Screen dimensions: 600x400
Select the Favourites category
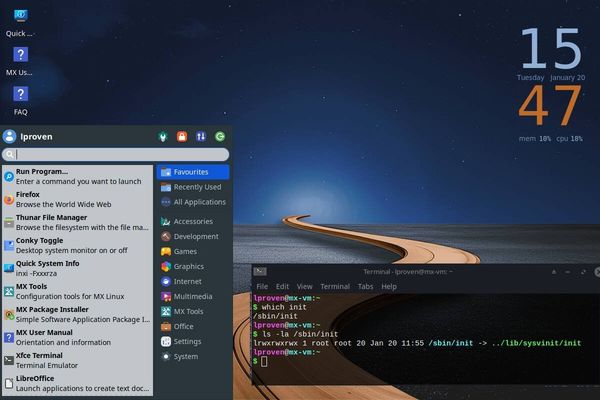193,172
